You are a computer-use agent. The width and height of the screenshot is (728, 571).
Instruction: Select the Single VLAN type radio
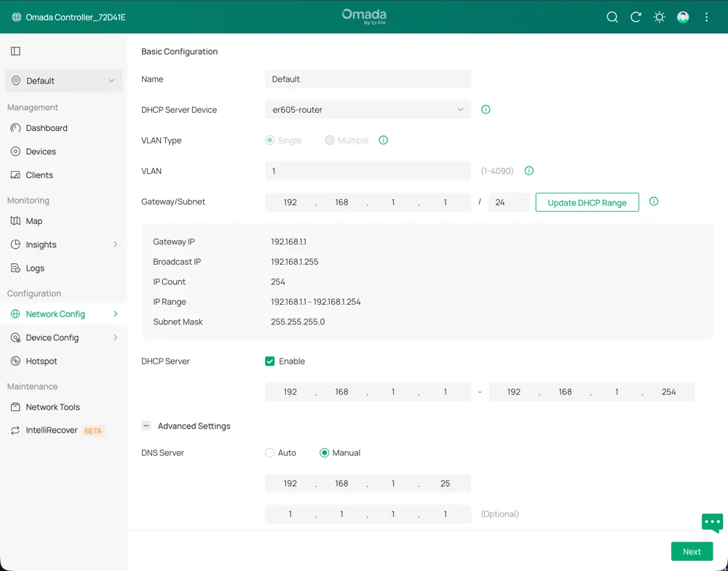(x=270, y=140)
